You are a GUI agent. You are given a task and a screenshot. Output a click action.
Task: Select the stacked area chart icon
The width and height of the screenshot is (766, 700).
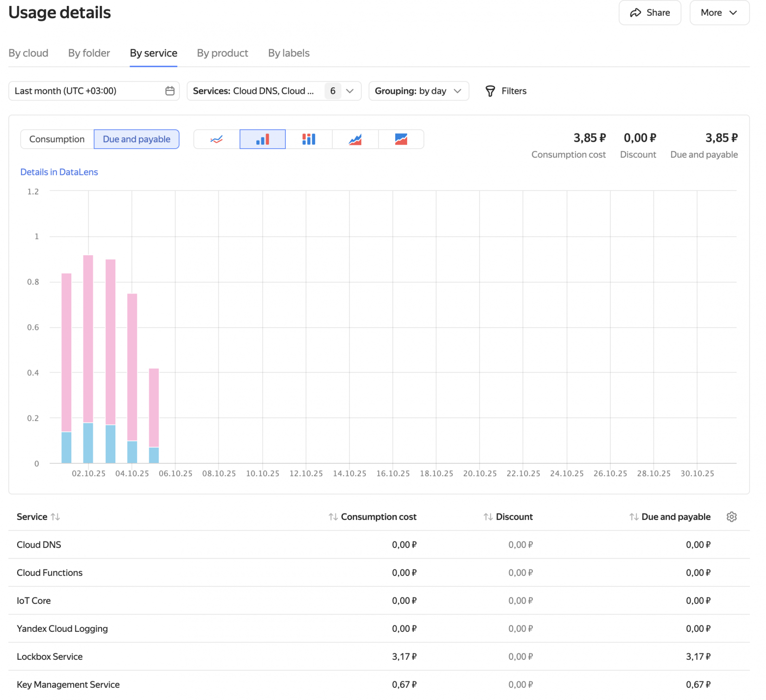(401, 139)
